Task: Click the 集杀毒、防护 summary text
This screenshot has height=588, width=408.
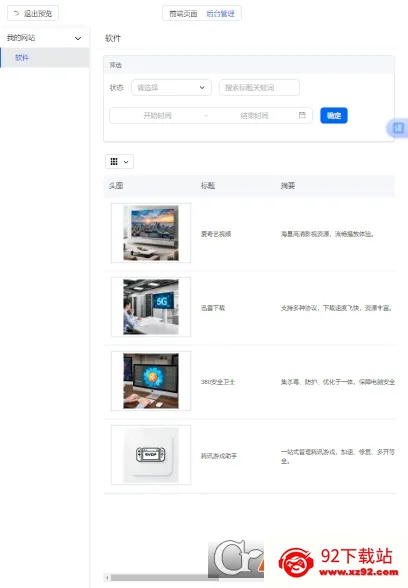Action: [x=338, y=382]
